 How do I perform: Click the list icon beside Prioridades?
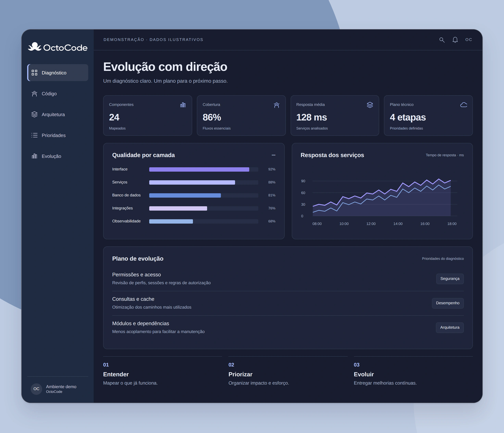(34, 135)
